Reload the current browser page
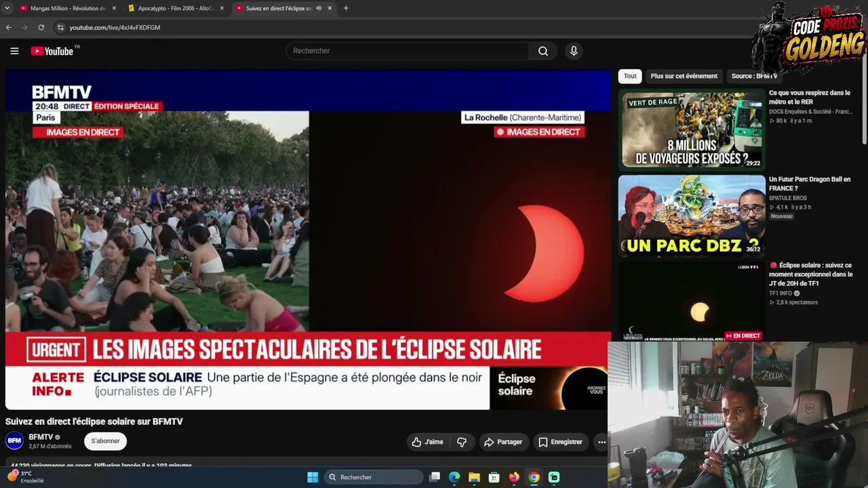 click(41, 27)
